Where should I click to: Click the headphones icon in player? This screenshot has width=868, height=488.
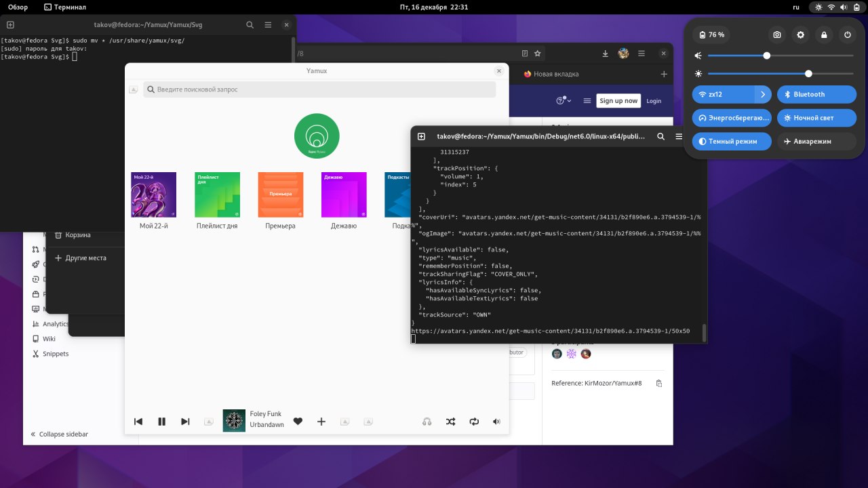(x=427, y=422)
